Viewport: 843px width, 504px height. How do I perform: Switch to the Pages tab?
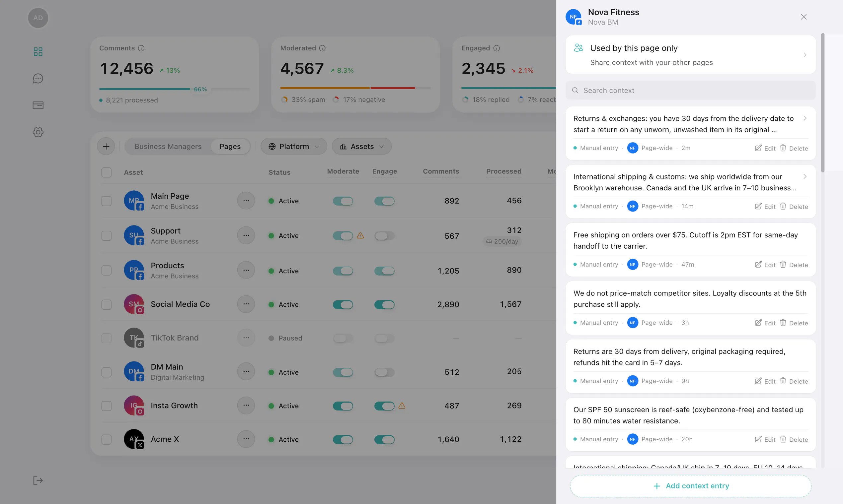(x=230, y=146)
